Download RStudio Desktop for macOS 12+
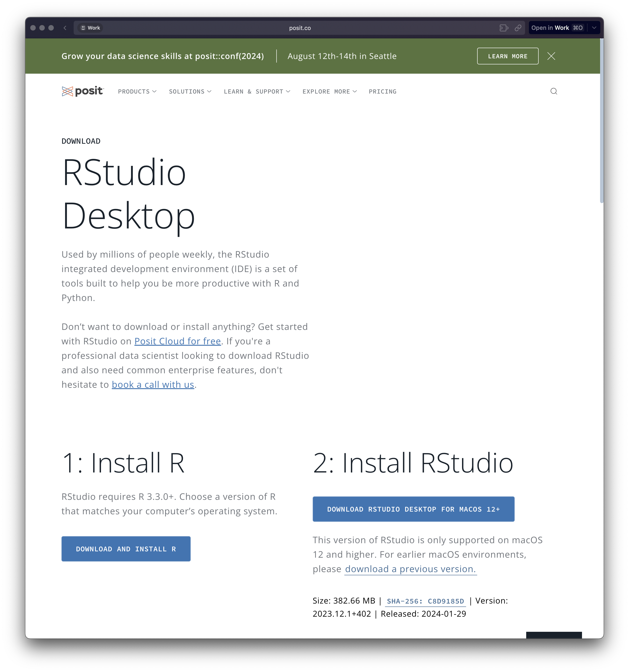629x672 pixels. 413,509
